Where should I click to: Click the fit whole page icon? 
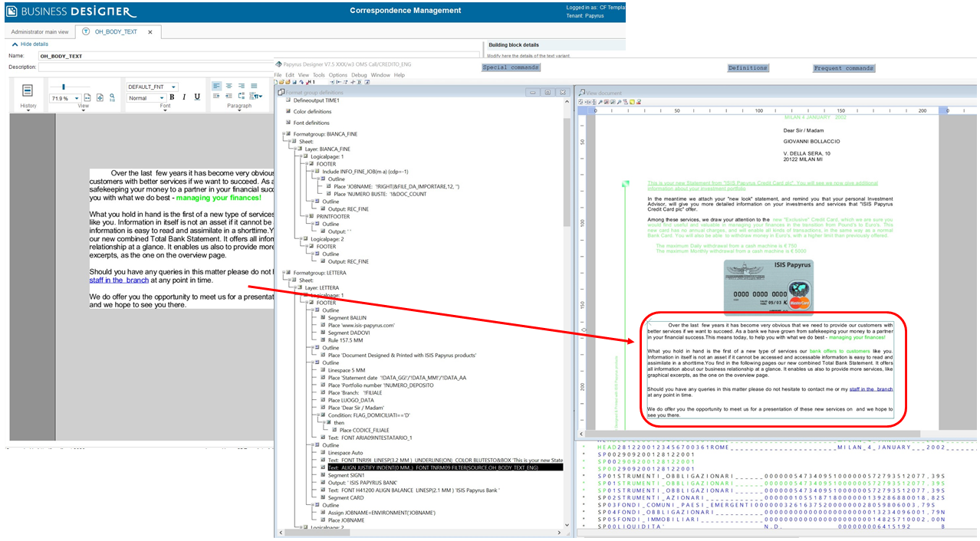(100, 98)
